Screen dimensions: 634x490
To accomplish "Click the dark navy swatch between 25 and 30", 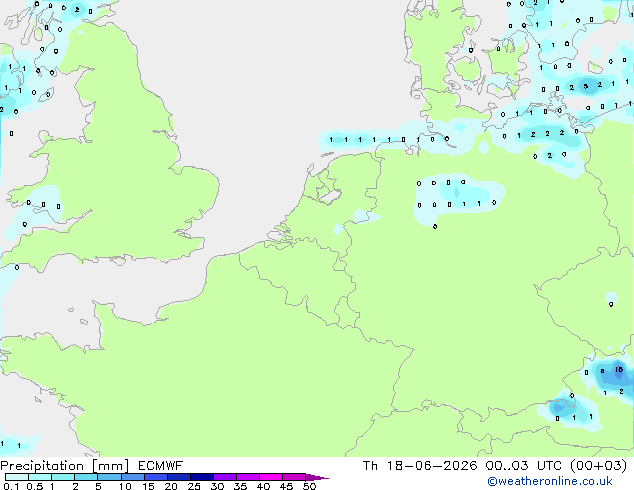I will 202,477.
